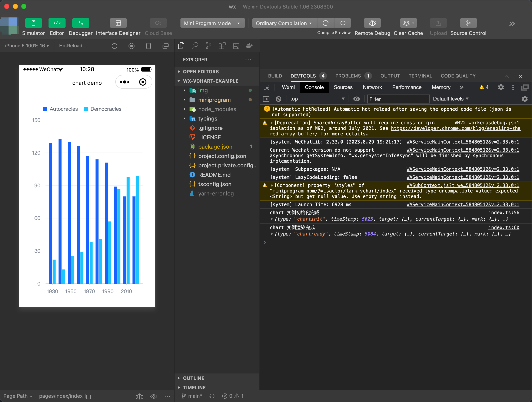532x402 pixels.
Task: Open the Clear Cache menu
Action: [x=408, y=23]
